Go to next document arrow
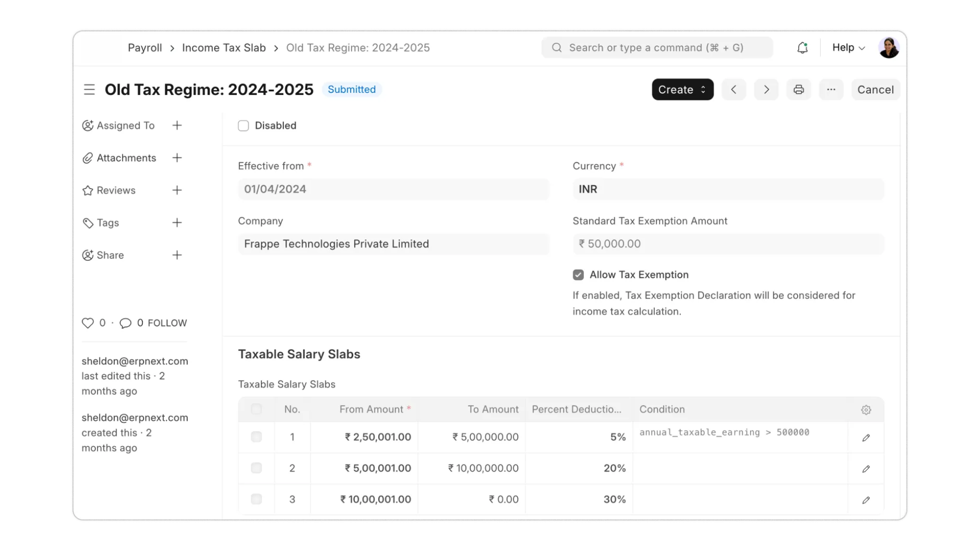 click(766, 90)
